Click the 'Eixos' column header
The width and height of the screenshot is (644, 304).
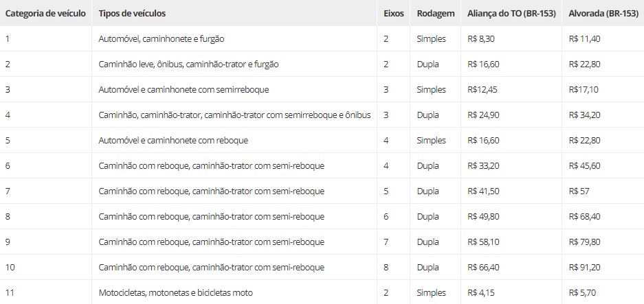coord(393,13)
